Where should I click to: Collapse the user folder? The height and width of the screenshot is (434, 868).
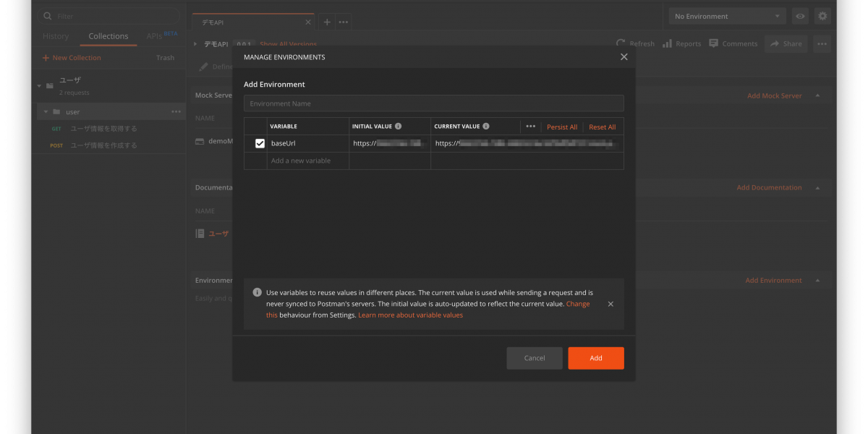[46, 112]
